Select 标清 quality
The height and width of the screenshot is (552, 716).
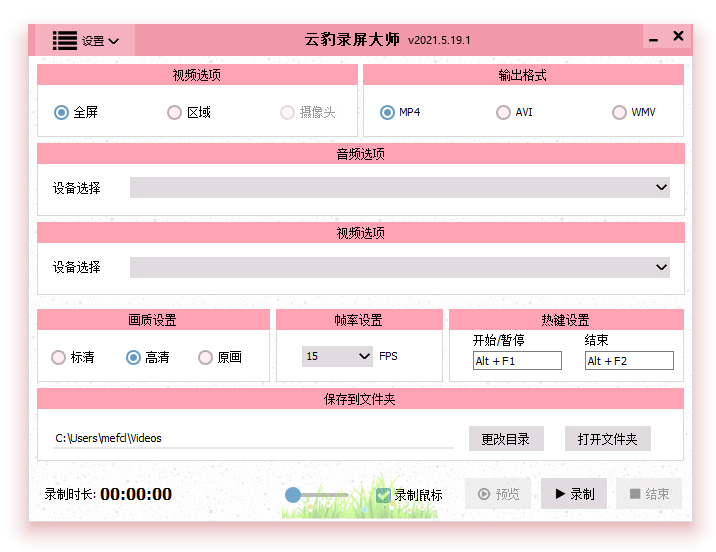(58, 357)
